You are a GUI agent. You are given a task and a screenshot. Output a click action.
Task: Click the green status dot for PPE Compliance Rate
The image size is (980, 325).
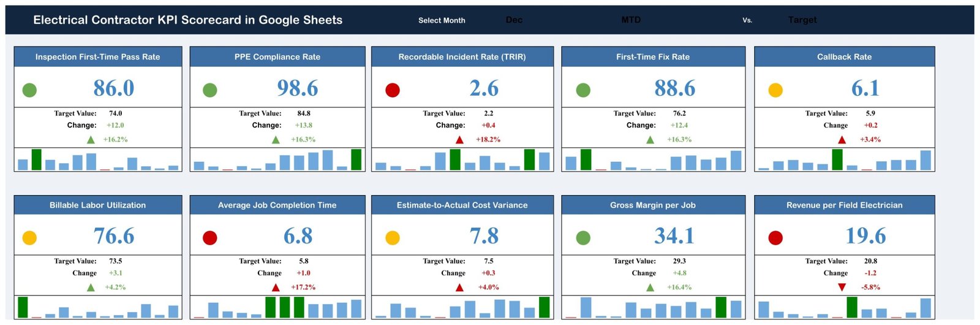pos(210,90)
